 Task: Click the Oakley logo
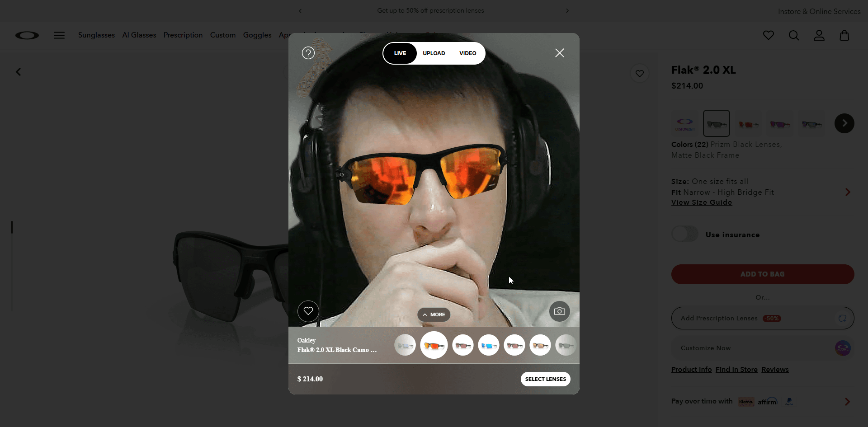[27, 35]
